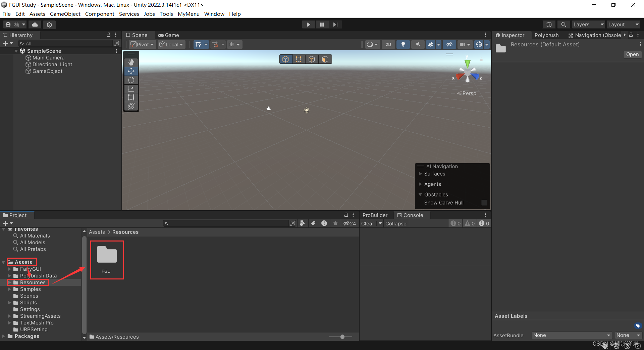Toggle hidden objects visibility in scene
This screenshot has height=350, width=644.
[x=449, y=44]
